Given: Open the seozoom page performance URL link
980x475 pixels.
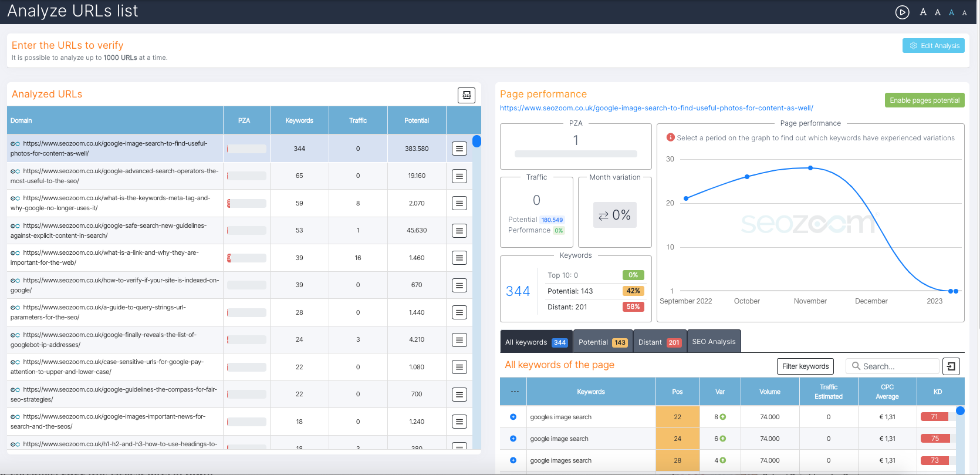Looking at the screenshot, I should click(x=656, y=108).
